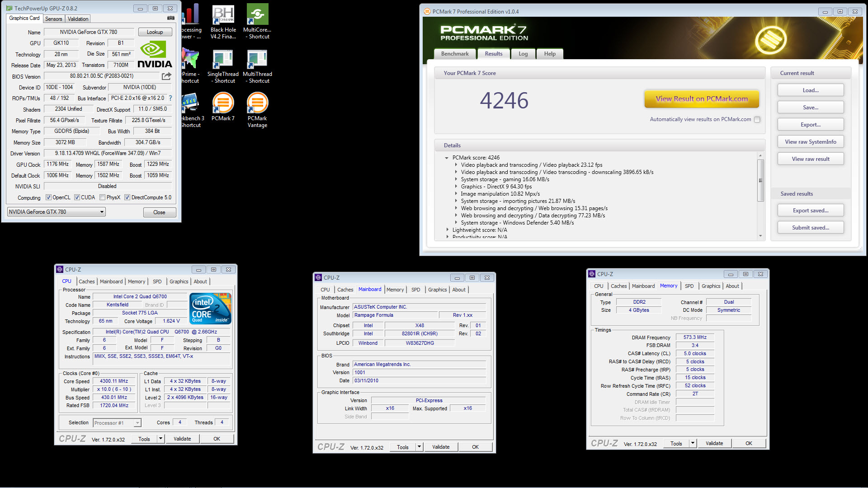Open the NVIDIA GeForce GTX 780 GPU dropdown
The image size is (868, 488).
pos(57,212)
